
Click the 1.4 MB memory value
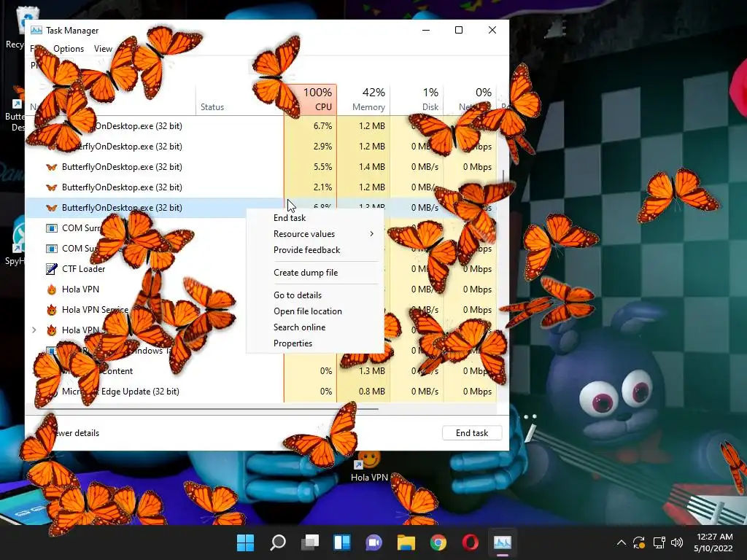(372, 167)
